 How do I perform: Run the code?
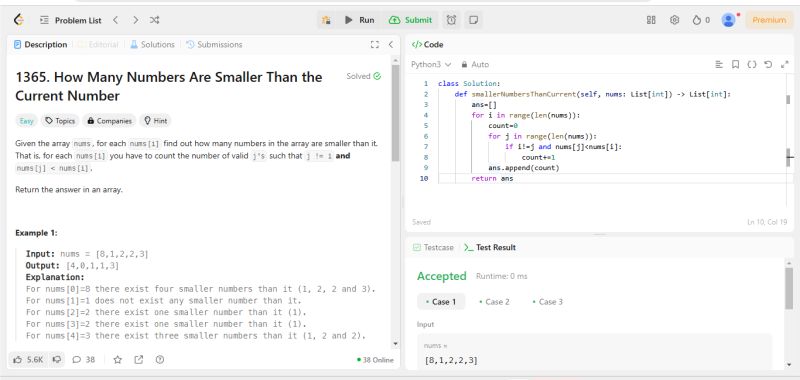pyautogui.click(x=360, y=20)
